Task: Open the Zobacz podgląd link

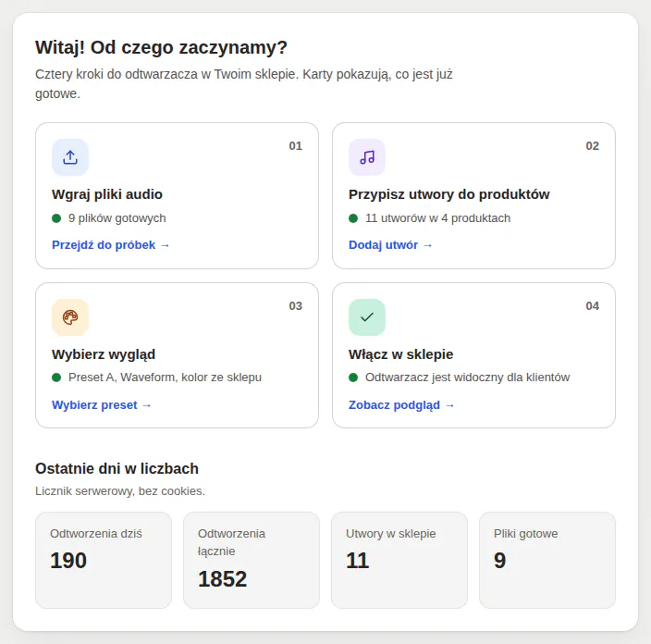Action: point(401,405)
